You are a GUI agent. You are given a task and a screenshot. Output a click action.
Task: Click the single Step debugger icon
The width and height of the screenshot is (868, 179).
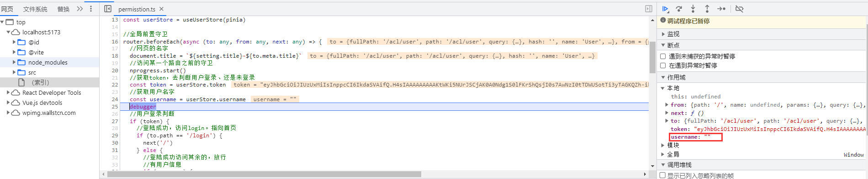[x=721, y=9]
